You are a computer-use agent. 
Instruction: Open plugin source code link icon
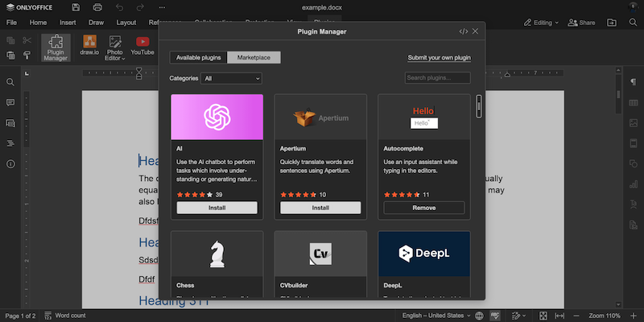(x=463, y=31)
